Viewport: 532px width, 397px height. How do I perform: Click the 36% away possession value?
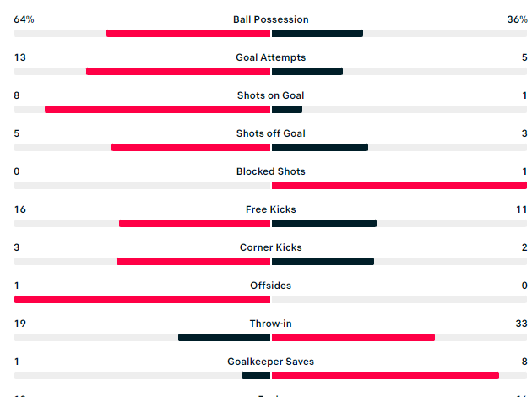click(x=517, y=19)
